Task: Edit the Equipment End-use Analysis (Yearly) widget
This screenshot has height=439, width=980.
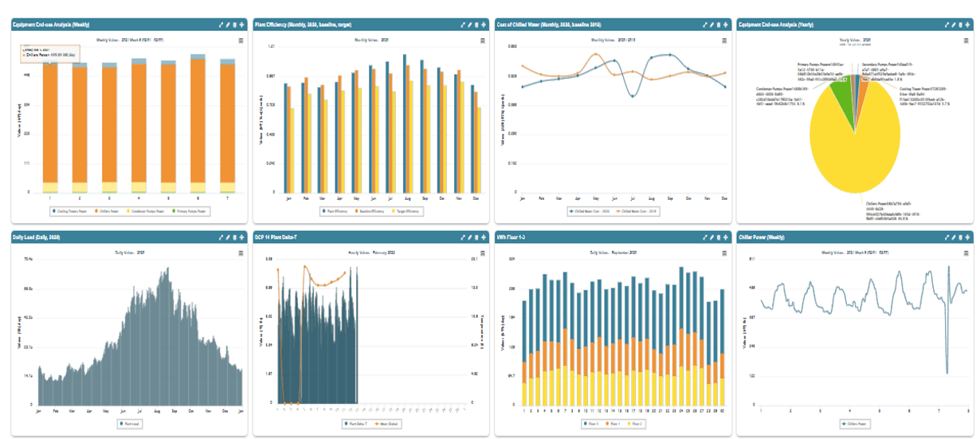Action: click(x=954, y=24)
